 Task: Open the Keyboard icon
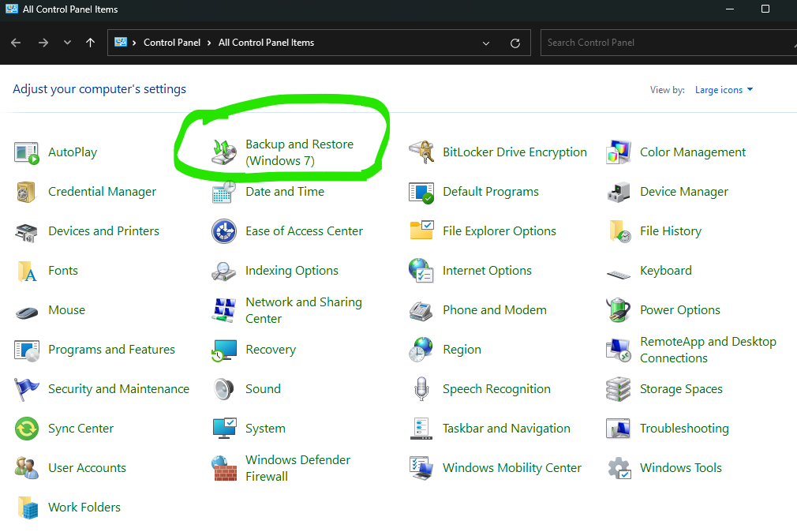point(619,274)
